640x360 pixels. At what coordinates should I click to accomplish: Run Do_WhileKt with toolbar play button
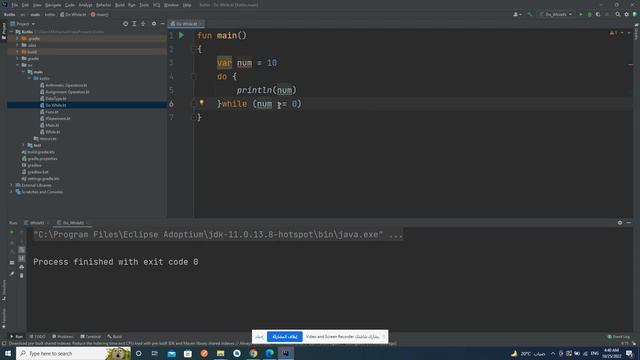click(580, 14)
